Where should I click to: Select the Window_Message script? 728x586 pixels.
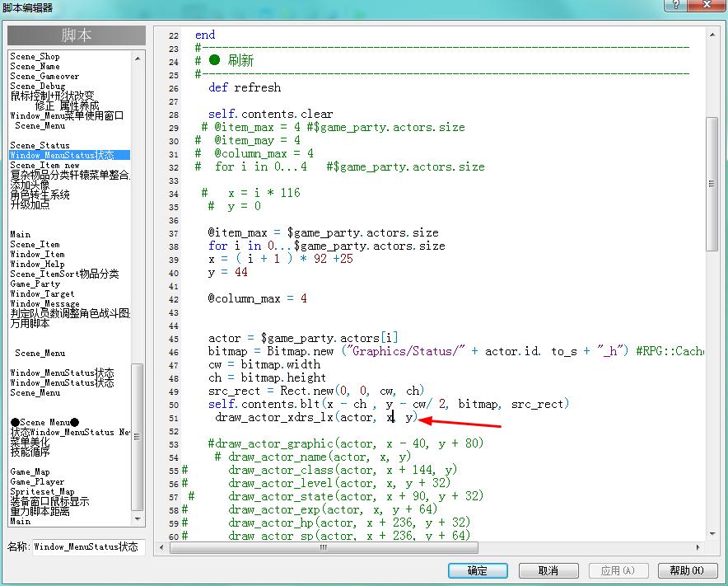pyautogui.click(x=44, y=303)
